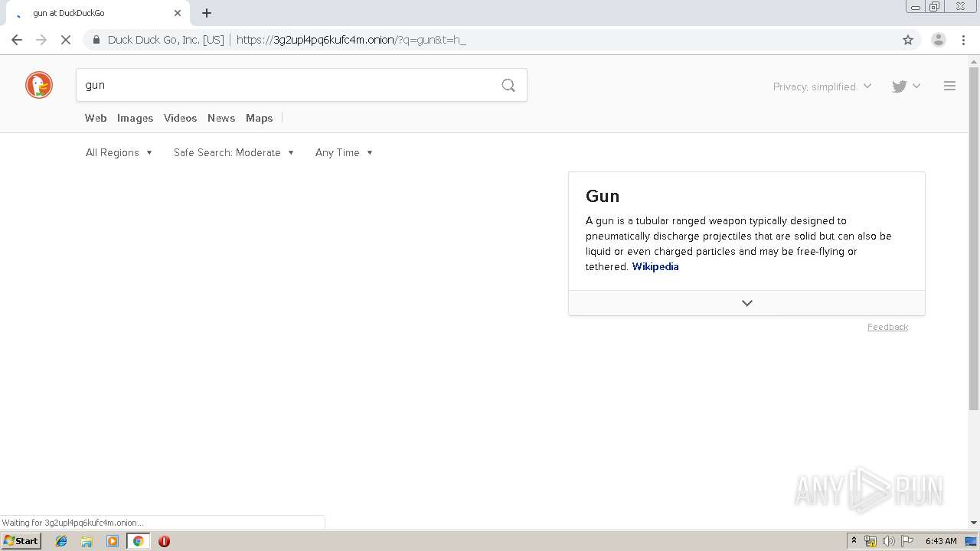Open the Safe Search: Moderate dropdown
This screenshot has height=551, width=980.
pyautogui.click(x=234, y=152)
